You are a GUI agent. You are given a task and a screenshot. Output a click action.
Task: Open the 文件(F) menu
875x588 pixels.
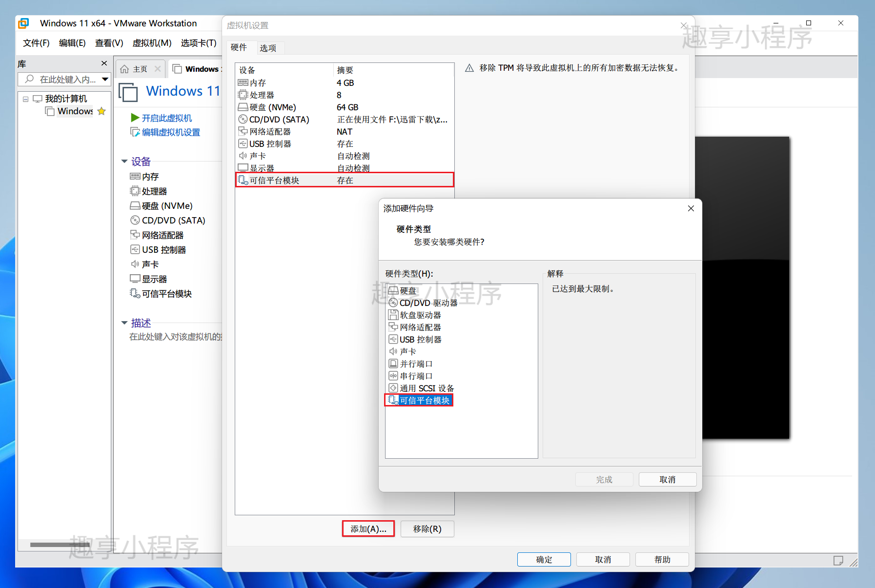tap(36, 43)
